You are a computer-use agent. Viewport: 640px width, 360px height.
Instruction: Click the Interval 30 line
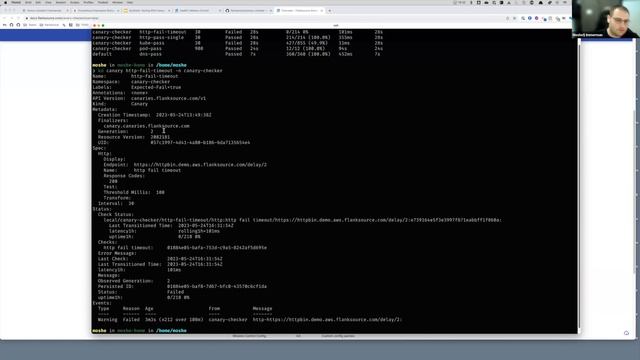tap(116, 203)
